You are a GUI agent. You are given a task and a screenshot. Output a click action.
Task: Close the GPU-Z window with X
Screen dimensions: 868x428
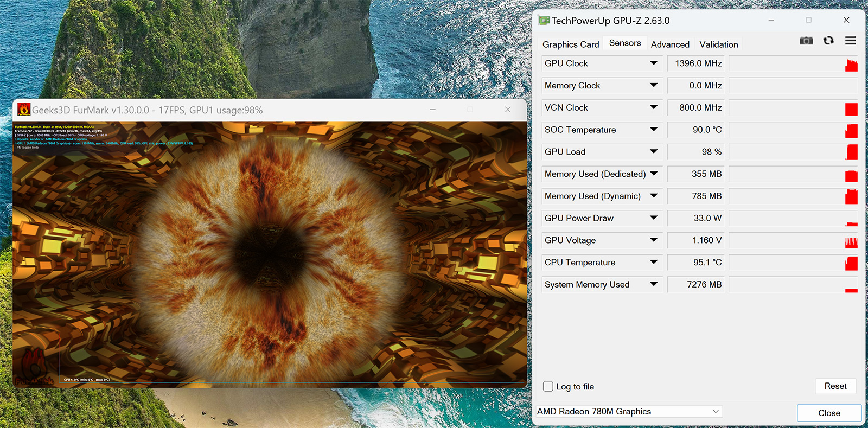click(846, 20)
